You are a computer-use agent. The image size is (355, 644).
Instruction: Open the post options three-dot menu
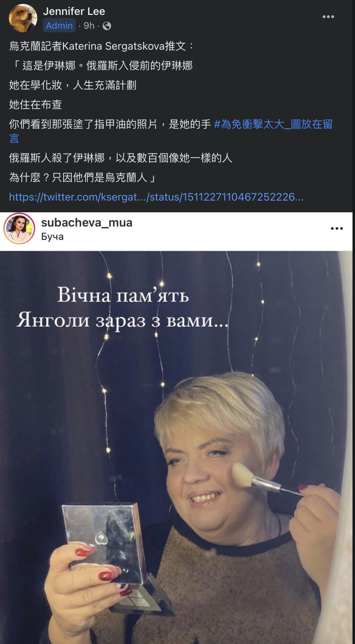click(x=328, y=17)
